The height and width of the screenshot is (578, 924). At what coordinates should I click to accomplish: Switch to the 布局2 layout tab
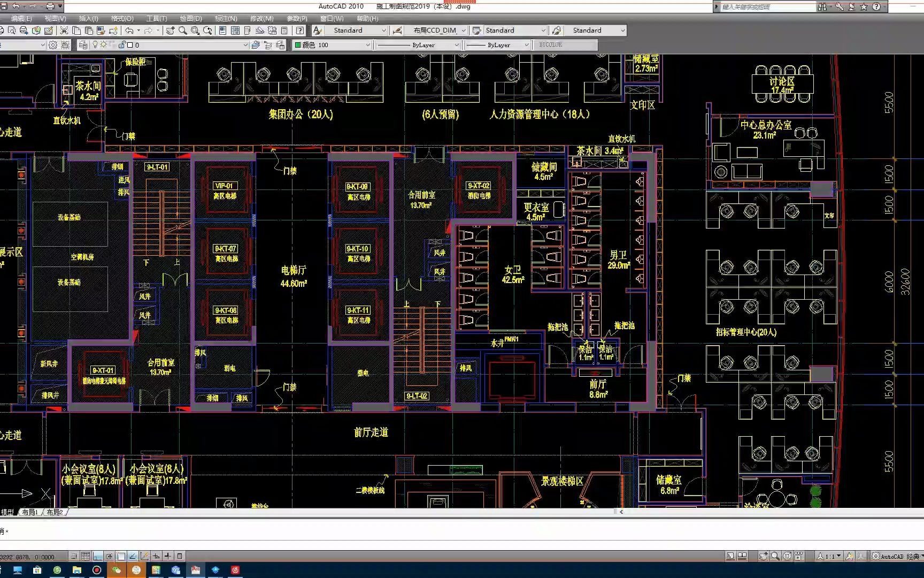tap(55, 512)
